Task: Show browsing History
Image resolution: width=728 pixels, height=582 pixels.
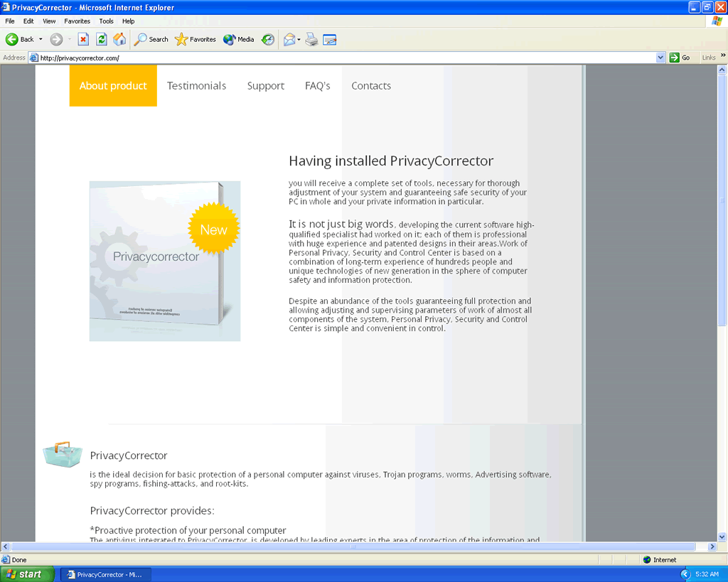Action: tap(268, 39)
